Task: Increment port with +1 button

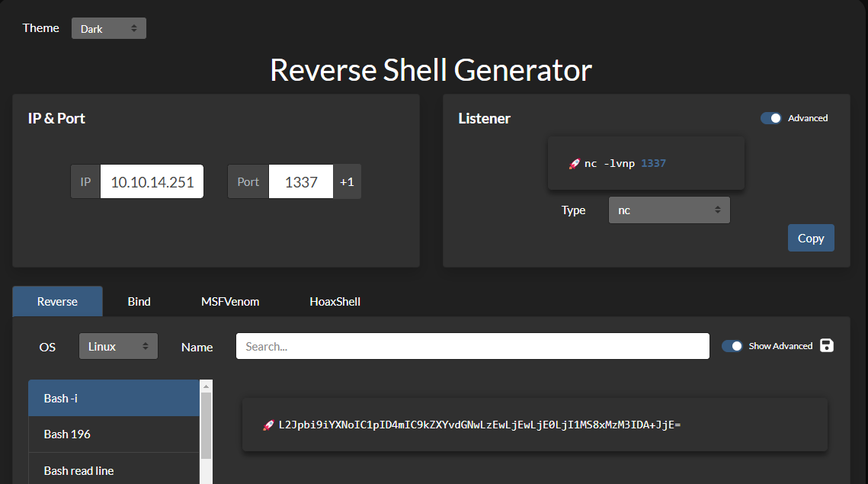Action: [x=348, y=182]
